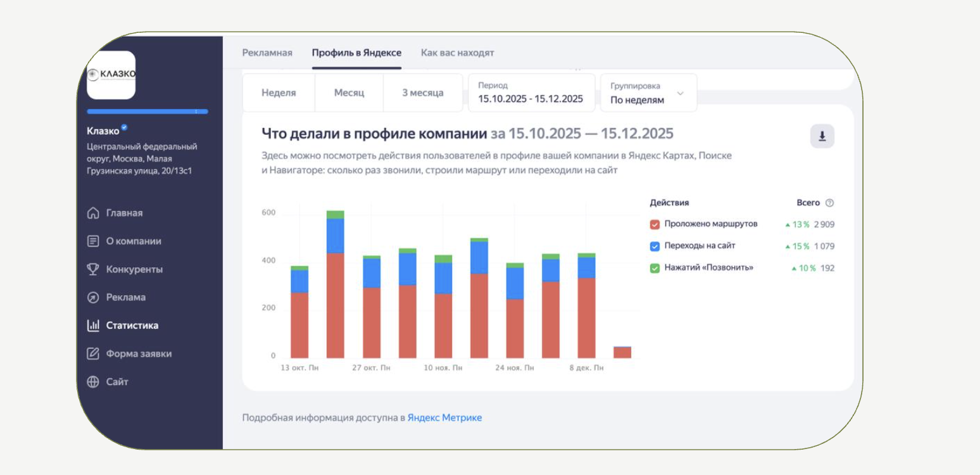Open Форма заявки page
980x475 pixels.
pos(139,353)
